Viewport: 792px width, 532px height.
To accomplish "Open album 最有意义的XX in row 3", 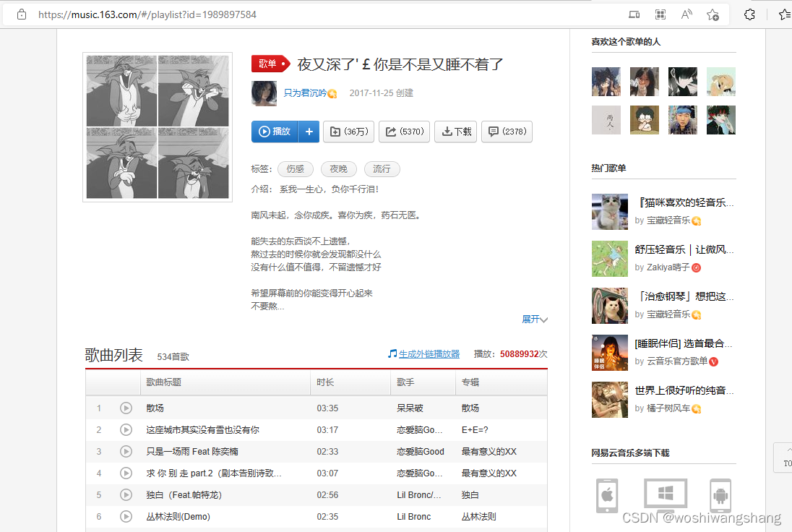I will (x=489, y=452).
